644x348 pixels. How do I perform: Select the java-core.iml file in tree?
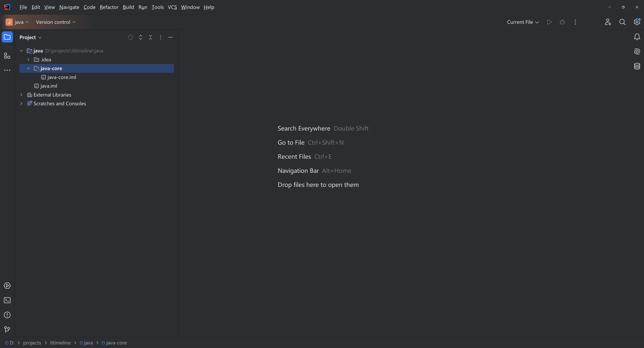click(x=62, y=77)
